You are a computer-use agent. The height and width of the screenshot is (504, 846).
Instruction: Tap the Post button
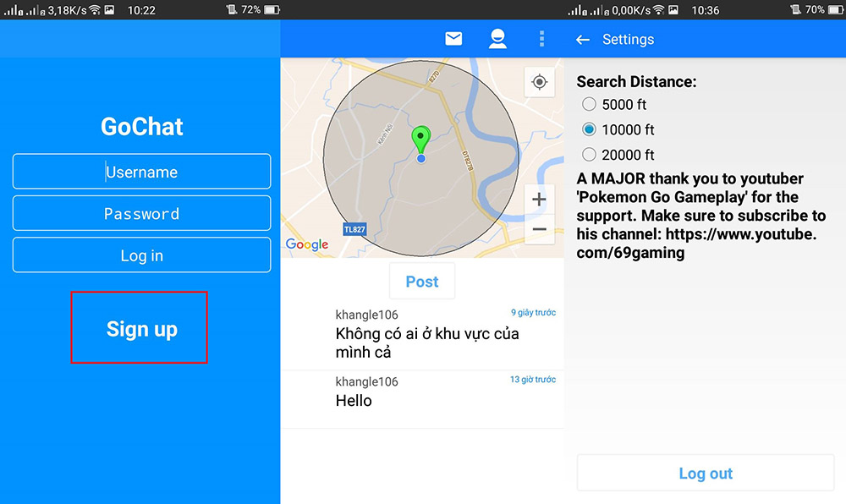[x=422, y=281]
